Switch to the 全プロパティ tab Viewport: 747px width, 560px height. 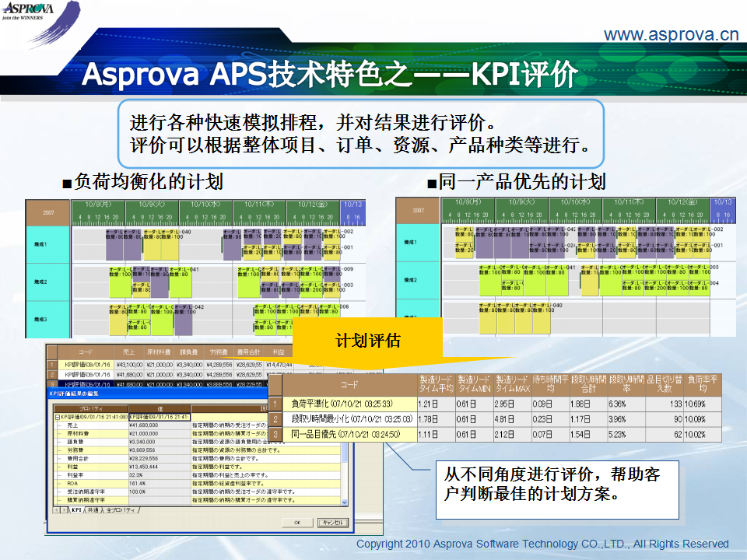[x=121, y=510]
